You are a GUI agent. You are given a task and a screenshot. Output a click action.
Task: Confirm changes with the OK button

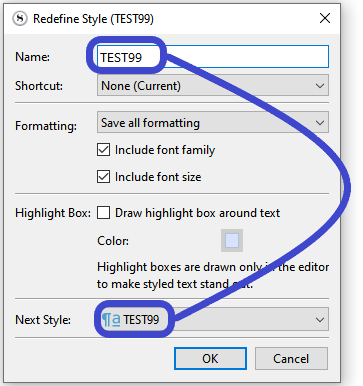(x=210, y=359)
